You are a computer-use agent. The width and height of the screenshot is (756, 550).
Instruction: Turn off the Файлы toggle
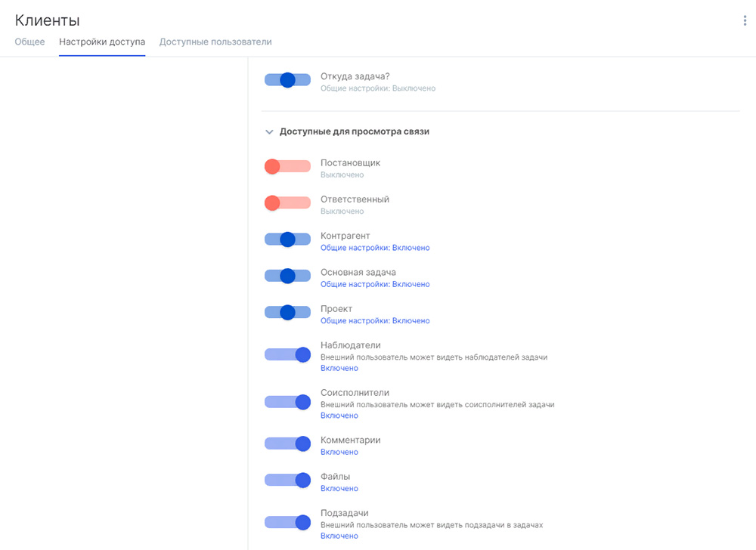[x=287, y=480]
